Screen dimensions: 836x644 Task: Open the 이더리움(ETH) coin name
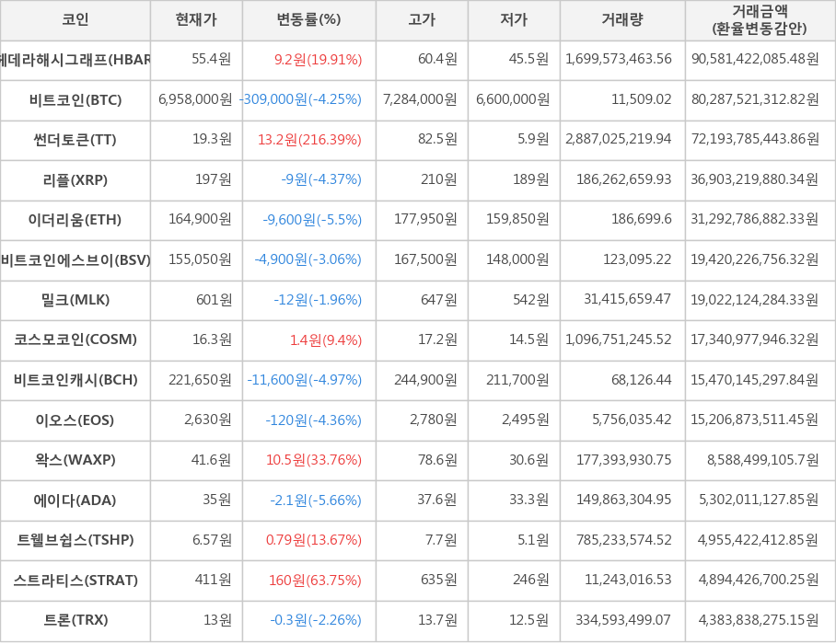click(75, 220)
